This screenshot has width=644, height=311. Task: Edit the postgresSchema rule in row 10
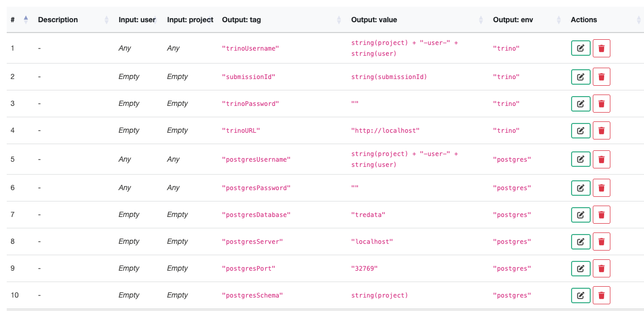pyautogui.click(x=580, y=296)
